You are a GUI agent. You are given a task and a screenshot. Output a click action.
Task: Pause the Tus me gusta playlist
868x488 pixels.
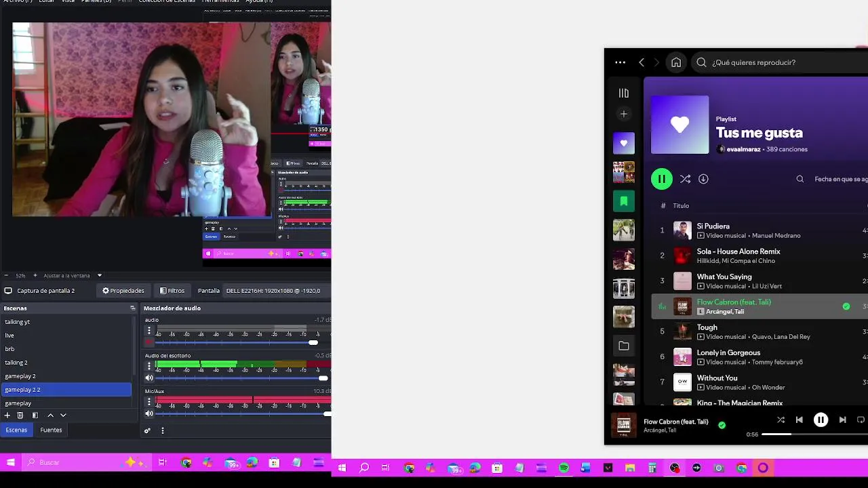pyautogui.click(x=662, y=179)
